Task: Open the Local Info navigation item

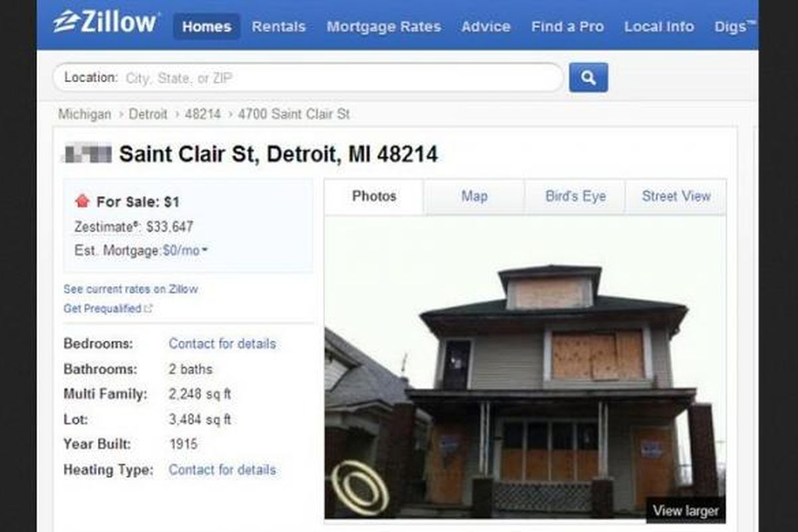Action: 659,27
